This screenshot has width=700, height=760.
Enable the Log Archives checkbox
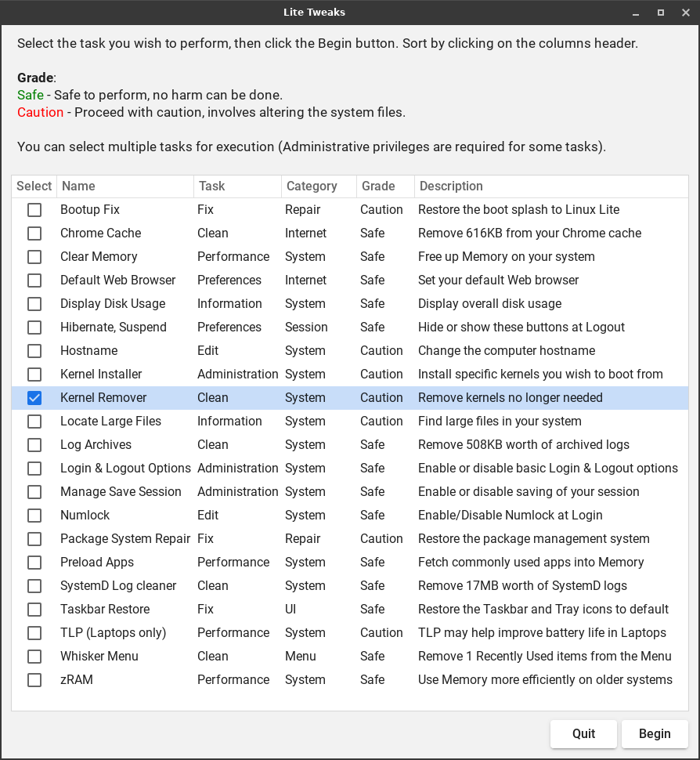pos(34,445)
